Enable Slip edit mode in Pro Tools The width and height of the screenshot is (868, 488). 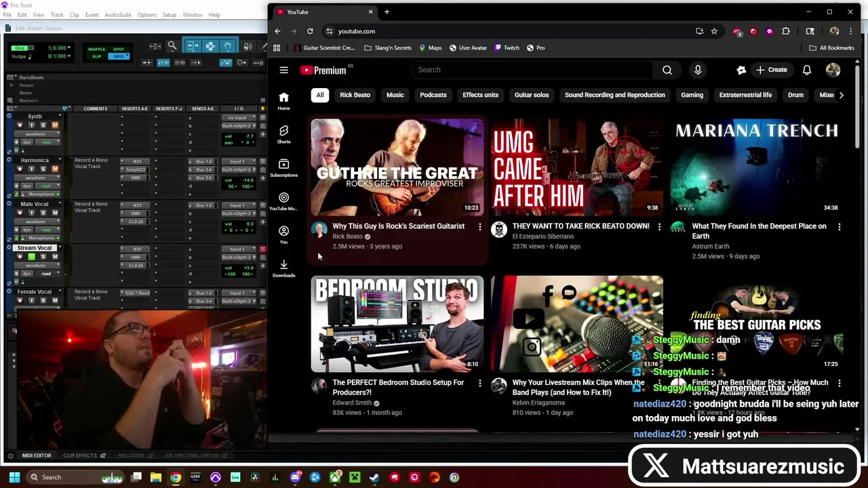click(x=96, y=56)
